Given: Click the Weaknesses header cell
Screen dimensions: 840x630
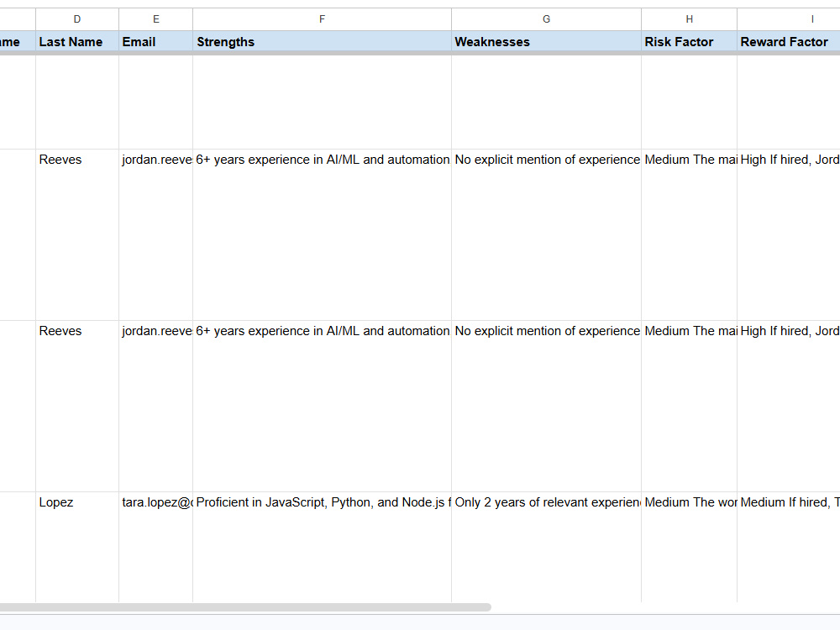Looking at the screenshot, I should click(x=547, y=42).
